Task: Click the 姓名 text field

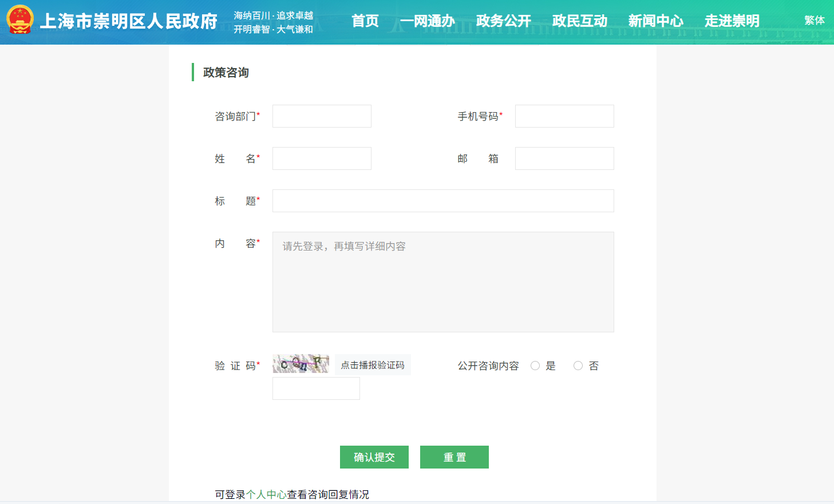Action: coord(322,158)
